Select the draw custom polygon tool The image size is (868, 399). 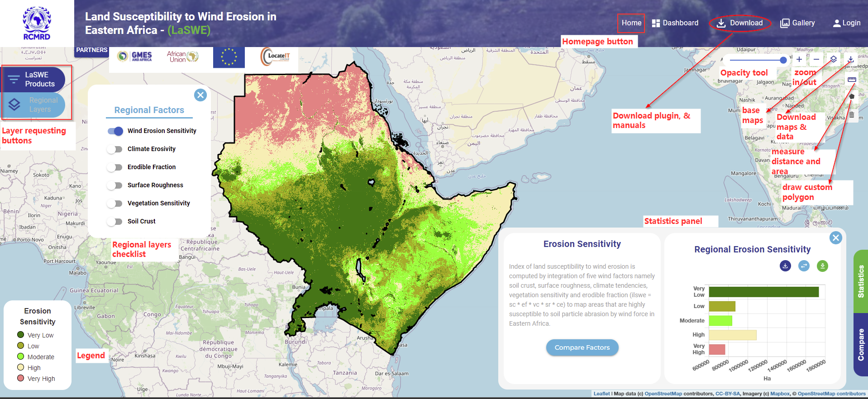pos(852,96)
